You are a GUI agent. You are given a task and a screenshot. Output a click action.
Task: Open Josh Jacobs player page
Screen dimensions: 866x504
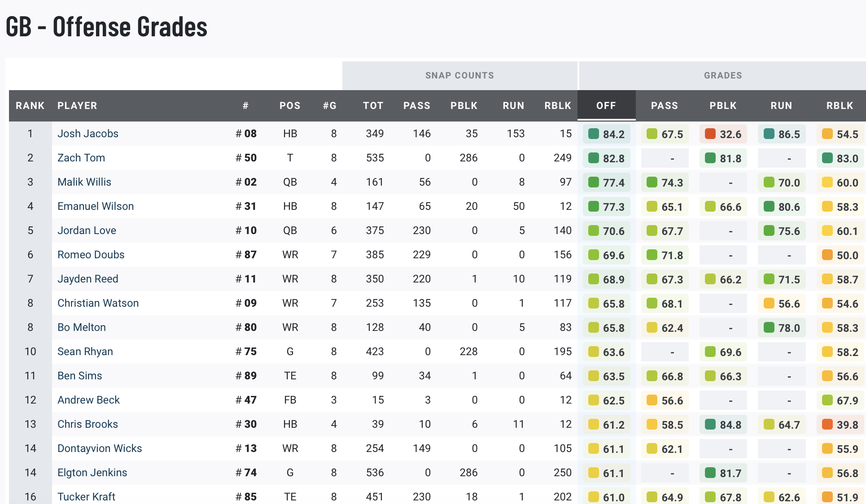click(x=88, y=134)
